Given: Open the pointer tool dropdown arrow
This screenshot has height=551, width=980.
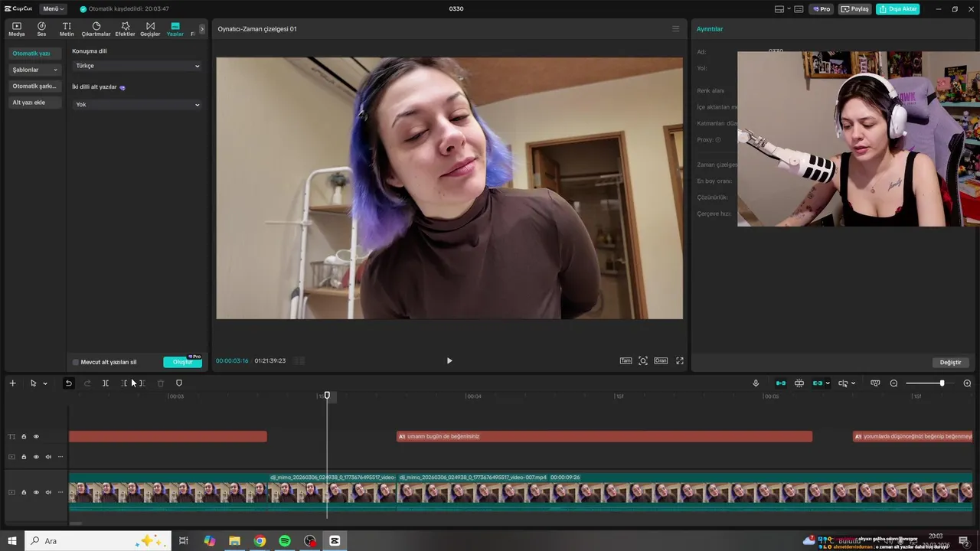Looking at the screenshot, I should coord(45,383).
